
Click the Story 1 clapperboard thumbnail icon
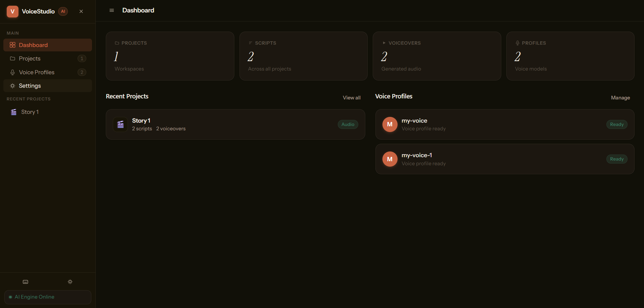(120, 124)
